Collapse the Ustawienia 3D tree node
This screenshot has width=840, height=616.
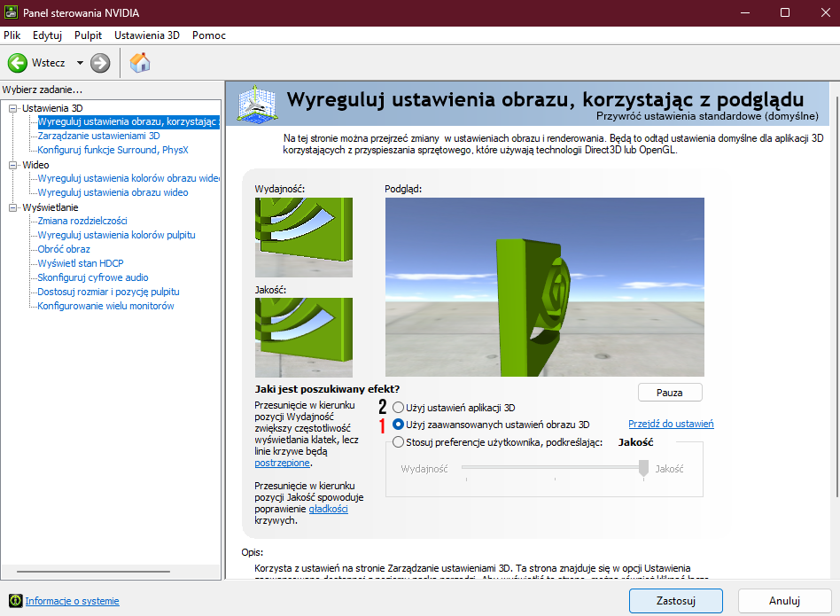coord(13,108)
